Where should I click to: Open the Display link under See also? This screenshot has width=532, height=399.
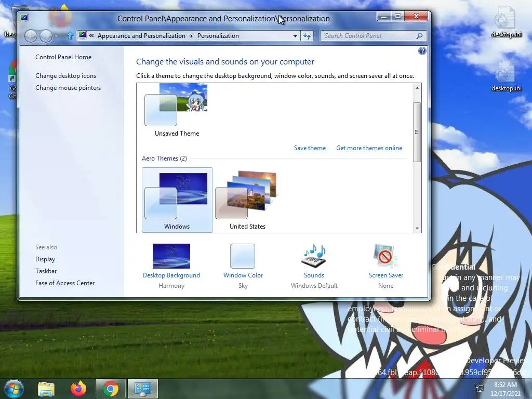click(x=45, y=259)
